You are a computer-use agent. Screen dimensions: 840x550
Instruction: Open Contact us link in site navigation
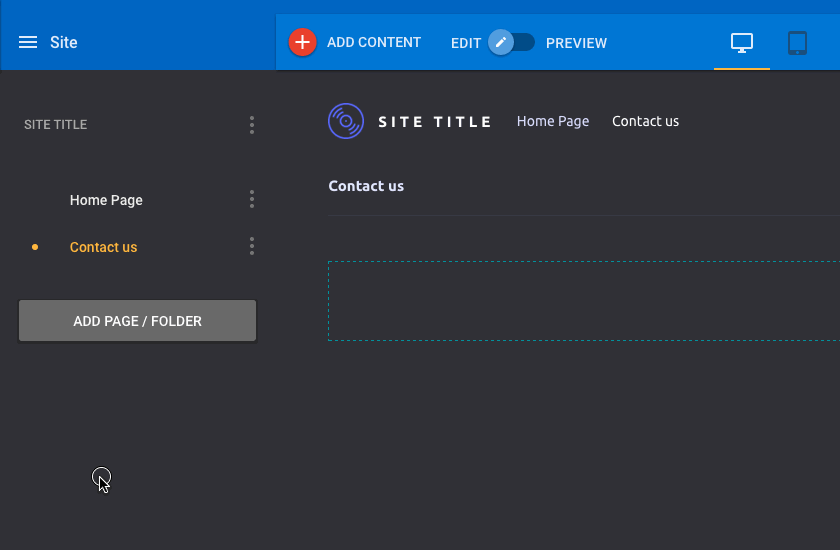pyautogui.click(x=646, y=122)
